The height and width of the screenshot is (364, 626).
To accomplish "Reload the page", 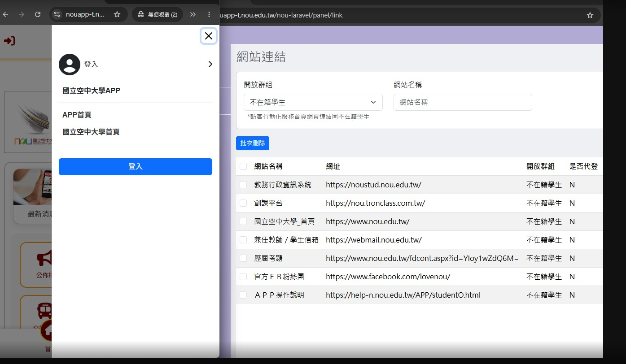I will (x=38, y=14).
